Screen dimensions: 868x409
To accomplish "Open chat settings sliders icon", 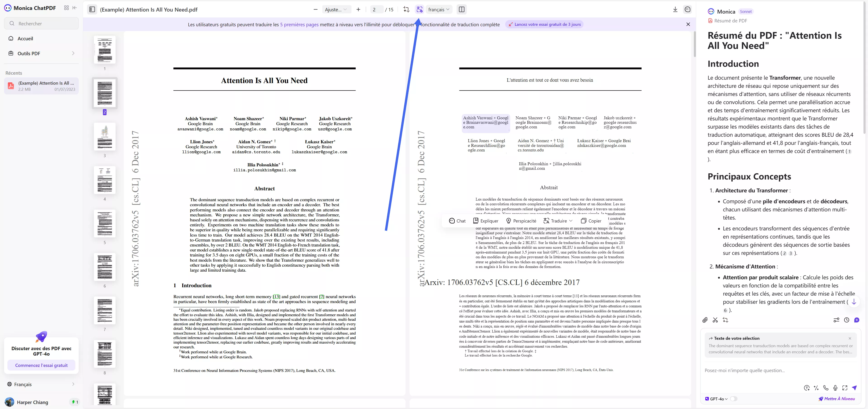I will (836, 320).
